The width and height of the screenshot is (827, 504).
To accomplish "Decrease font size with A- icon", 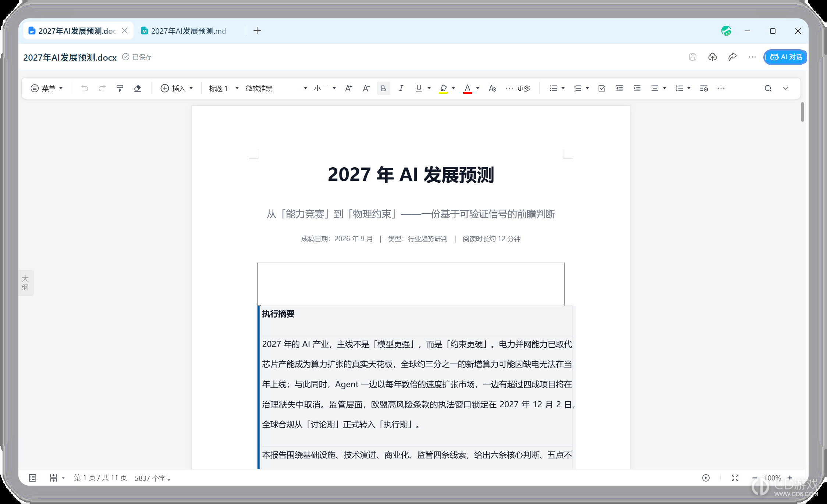I will click(366, 88).
